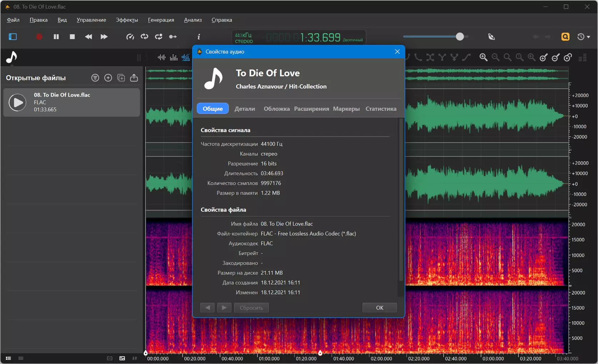The width and height of the screenshot is (598, 364).
Task: Click the volume slider knob
Action: click(460, 36)
